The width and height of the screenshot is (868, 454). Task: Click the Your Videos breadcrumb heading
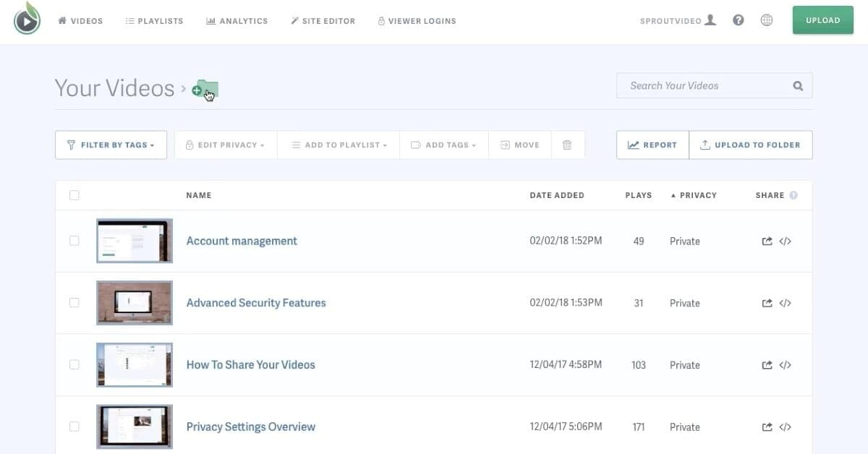coord(115,88)
